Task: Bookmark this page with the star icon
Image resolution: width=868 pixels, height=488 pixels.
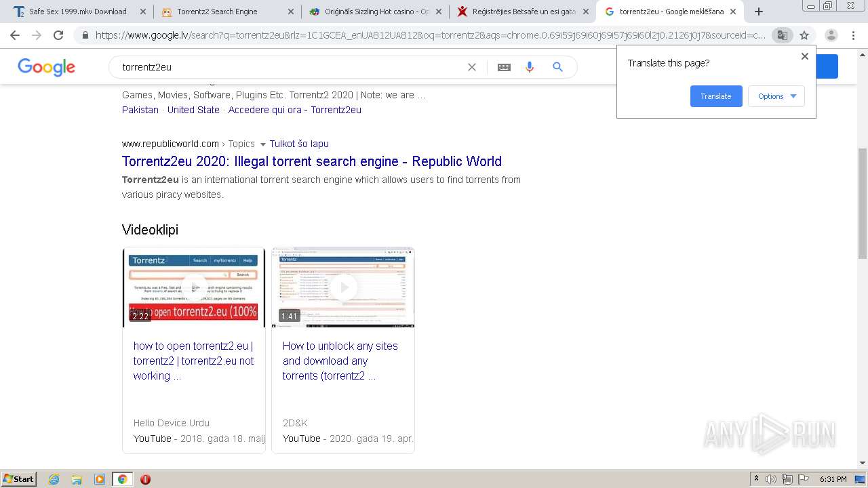Action: tap(804, 35)
